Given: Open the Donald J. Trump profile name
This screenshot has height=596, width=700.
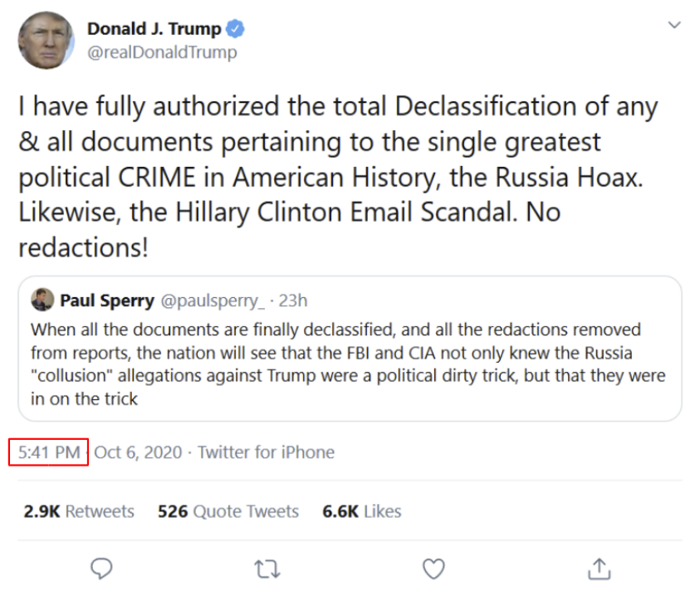Looking at the screenshot, I should 154,29.
